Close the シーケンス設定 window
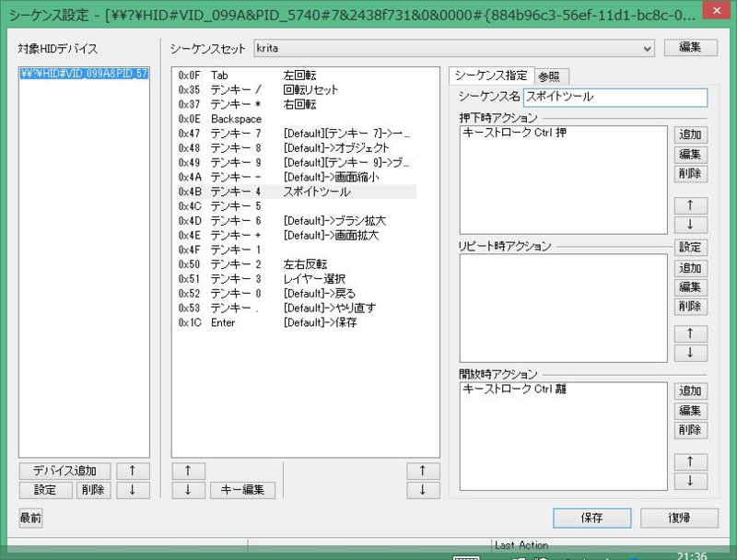The width and height of the screenshot is (737, 560). [x=717, y=11]
